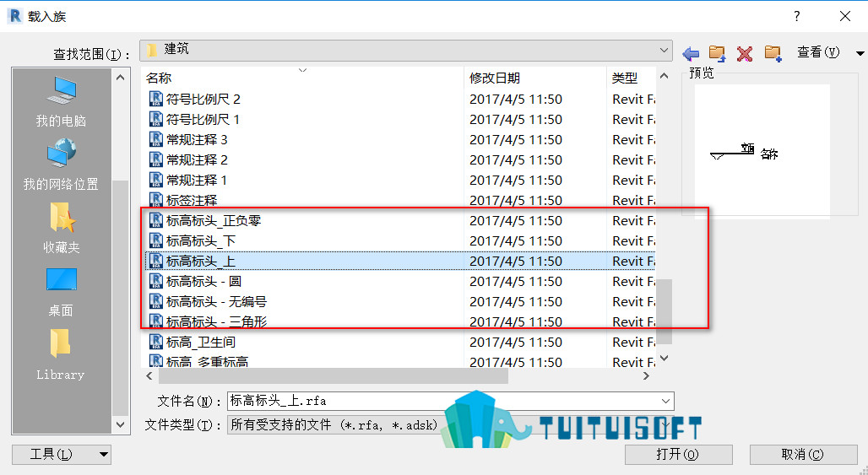The width and height of the screenshot is (868, 475).
Task: Click the 打开(O) open button
Action: pyautogui.click(x=678, y=455)
